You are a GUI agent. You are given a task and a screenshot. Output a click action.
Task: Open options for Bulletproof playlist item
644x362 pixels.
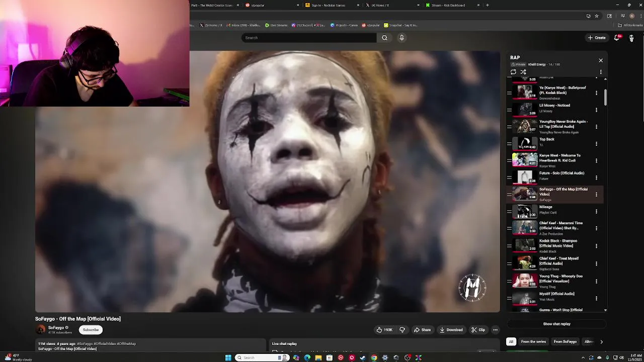[596, 93]
